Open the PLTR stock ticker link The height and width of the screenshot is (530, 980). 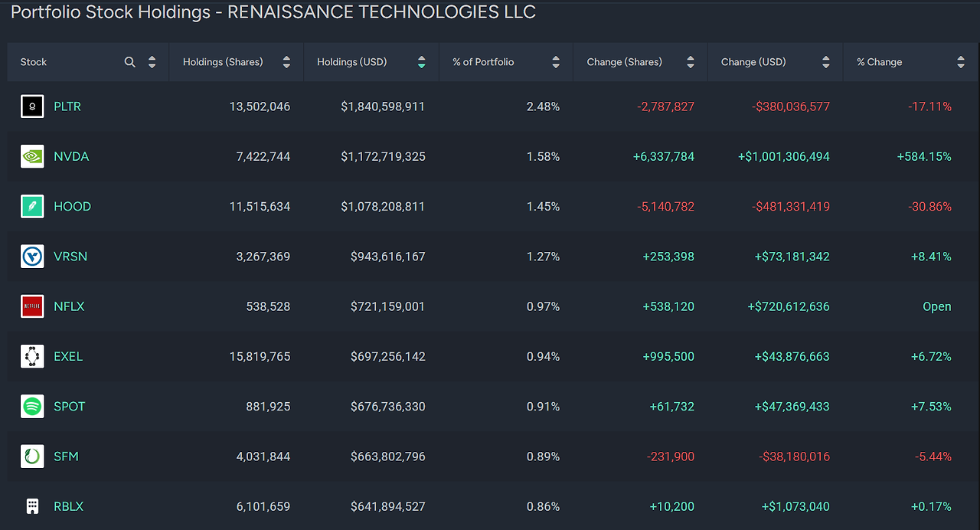67,106
